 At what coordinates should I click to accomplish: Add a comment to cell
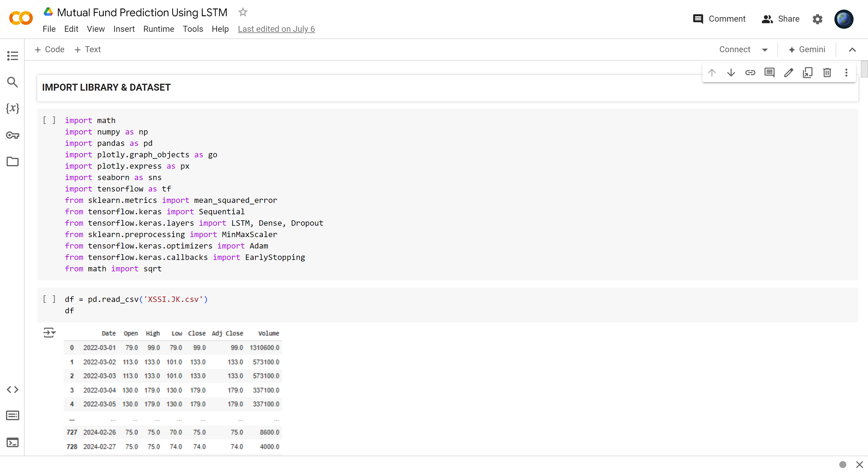(x=769, y=73)
